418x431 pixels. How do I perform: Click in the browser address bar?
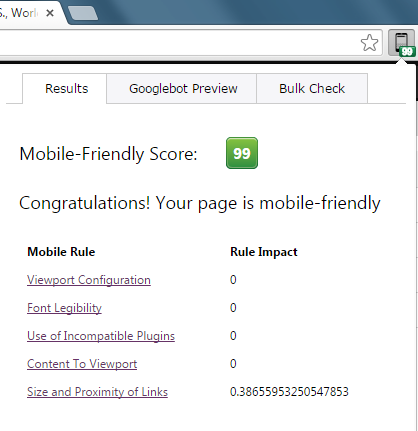click(177, 43)
